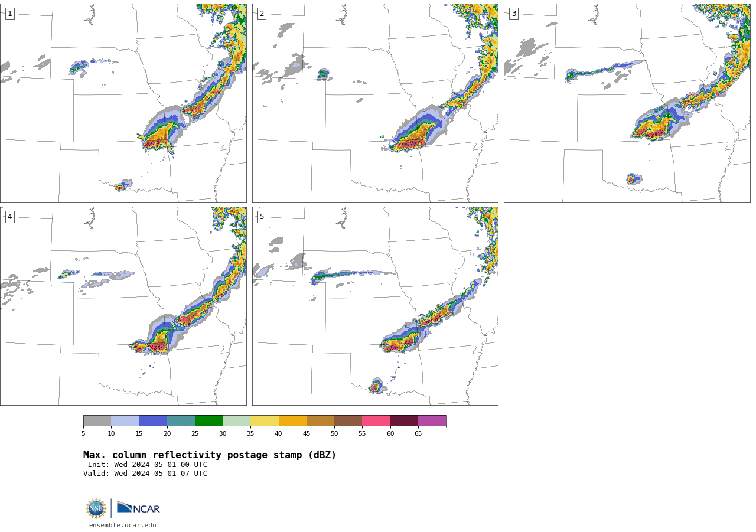
Task: Open ensemble member 4 reflectivity map
Action: [123, 306]
